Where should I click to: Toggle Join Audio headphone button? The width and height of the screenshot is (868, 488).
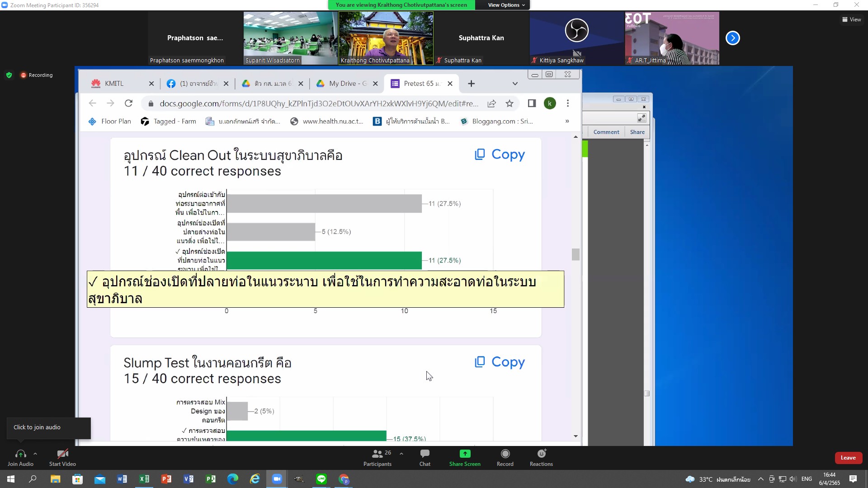[20, 457]
